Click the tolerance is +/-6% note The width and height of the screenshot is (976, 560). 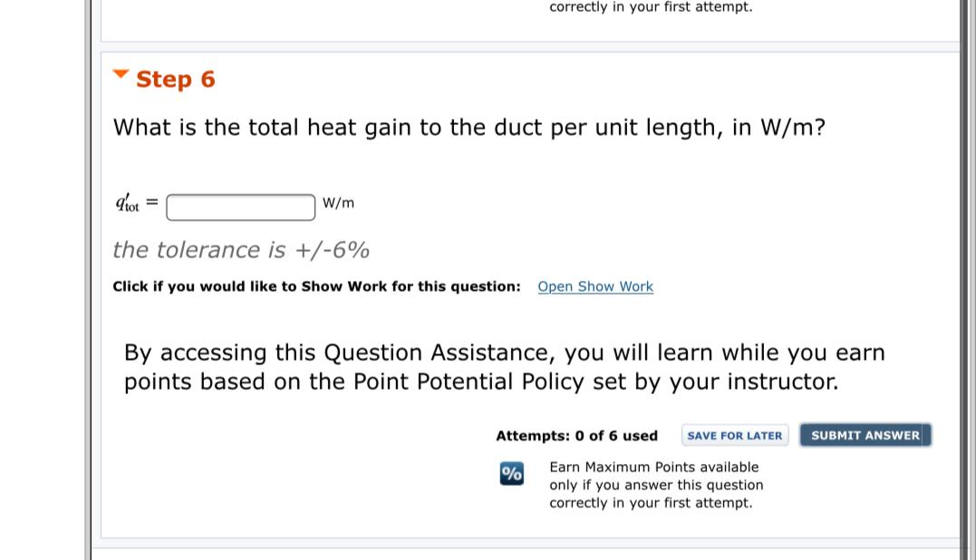coord(241,249)
